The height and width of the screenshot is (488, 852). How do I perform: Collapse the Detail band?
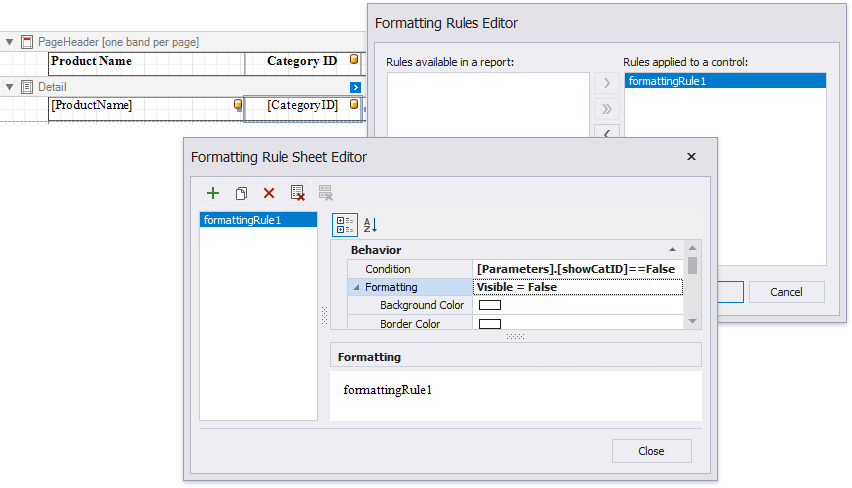(10, 87)
